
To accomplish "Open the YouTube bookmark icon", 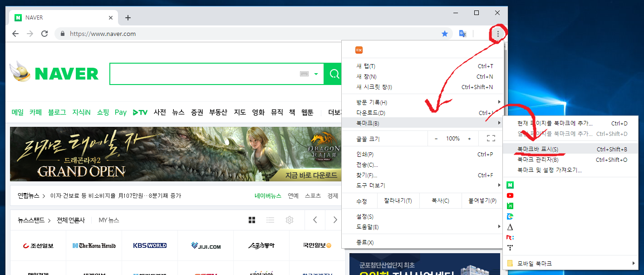I will point(510,195).
